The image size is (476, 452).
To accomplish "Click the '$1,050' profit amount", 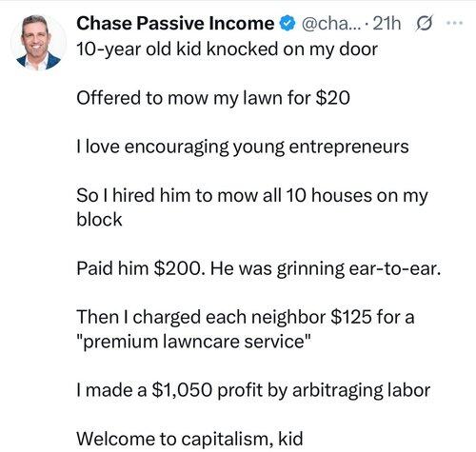I will click(x=182, y=390).
